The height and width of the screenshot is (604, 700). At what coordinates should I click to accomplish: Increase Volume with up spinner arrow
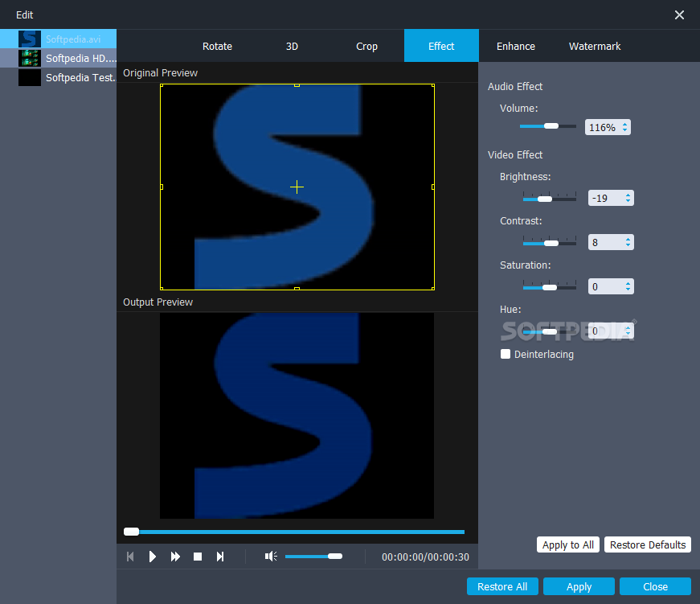tap(624, 124)
